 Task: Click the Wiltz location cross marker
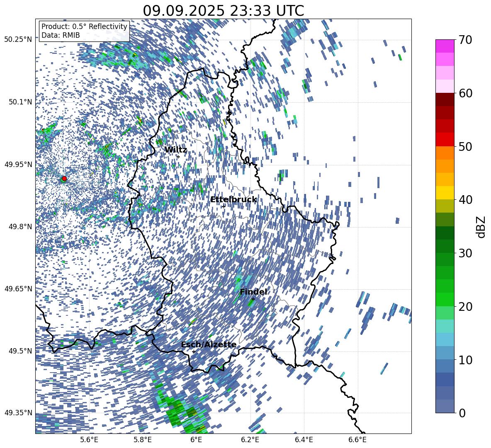pyautogui.click(x=178, y=157)
